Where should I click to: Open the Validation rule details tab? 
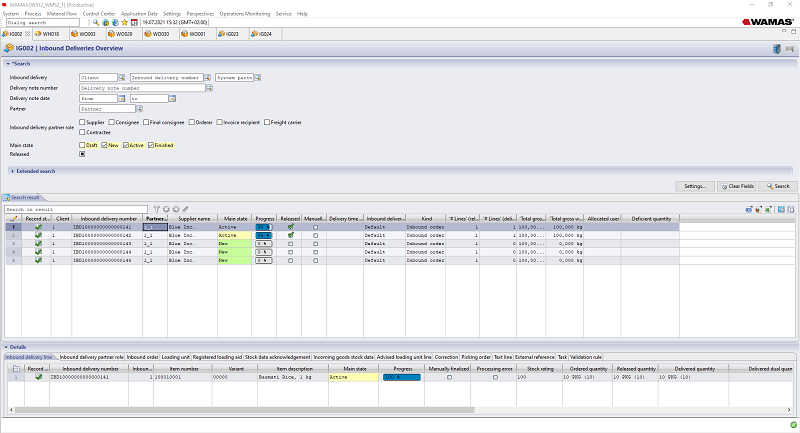point(586,357)
